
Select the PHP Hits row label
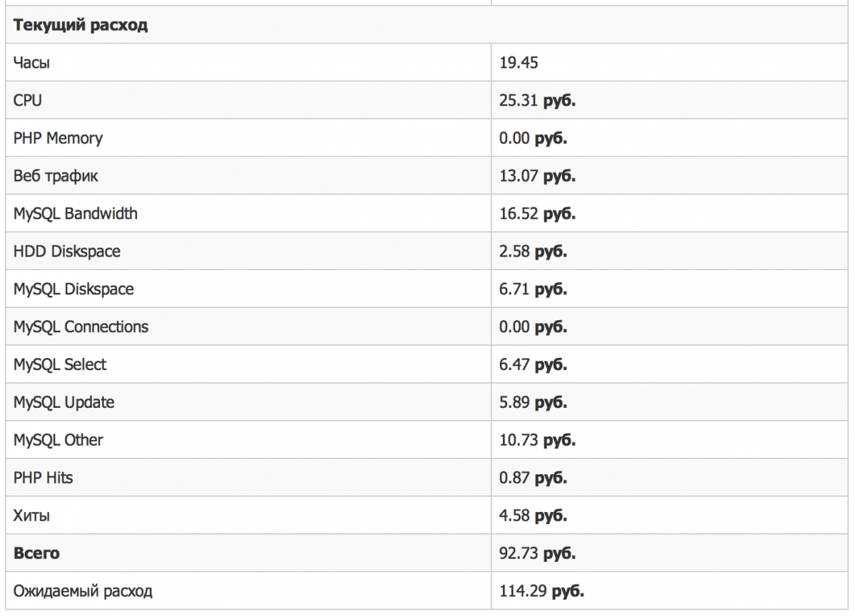(43, 478)
